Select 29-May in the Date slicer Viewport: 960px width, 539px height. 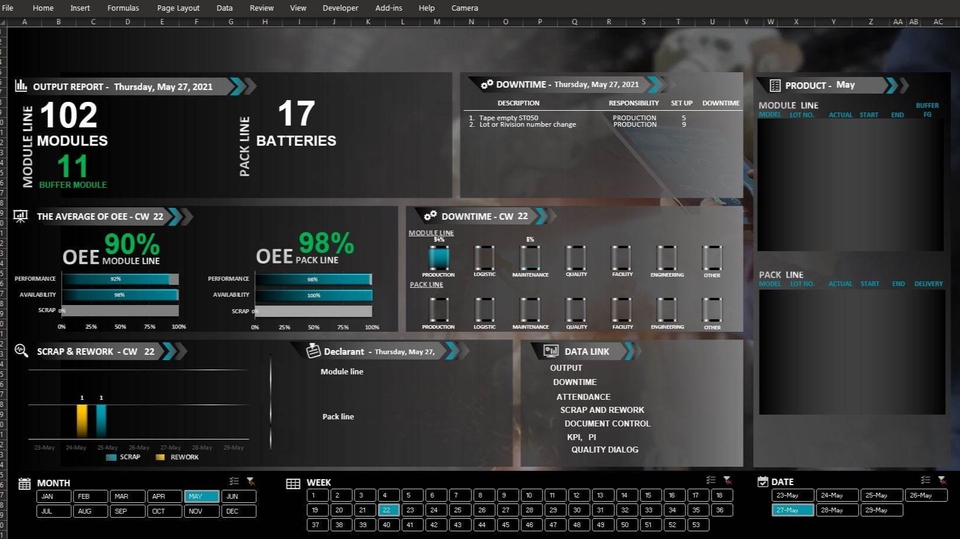(x=881, y=510)
